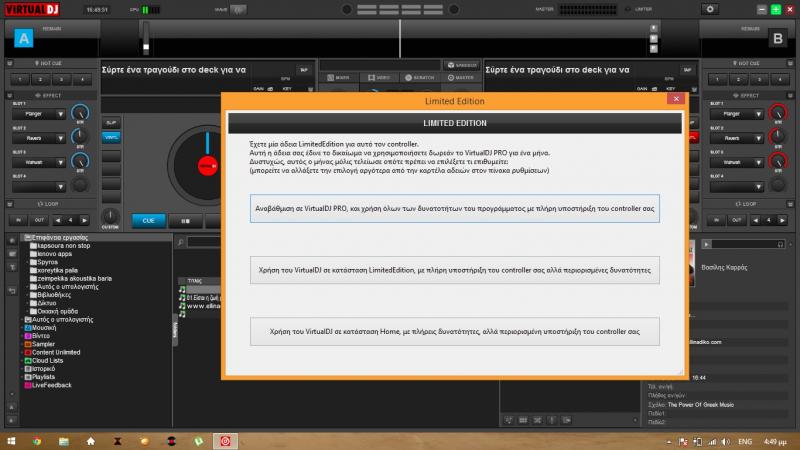The image size is (800, 450).
Task: Switch to the Video tab
Action: click(x=379, y=78)
